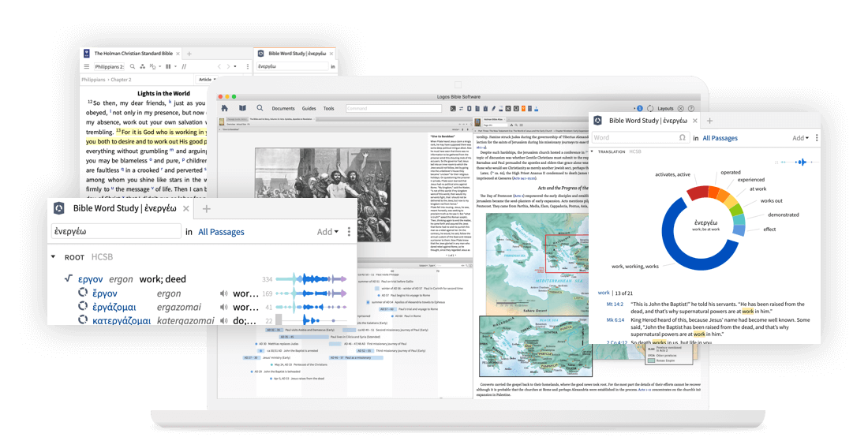This screenshot has height=437, width=868.
Task: Click the parallel passages slashes icon
Action: coord(185,66)
